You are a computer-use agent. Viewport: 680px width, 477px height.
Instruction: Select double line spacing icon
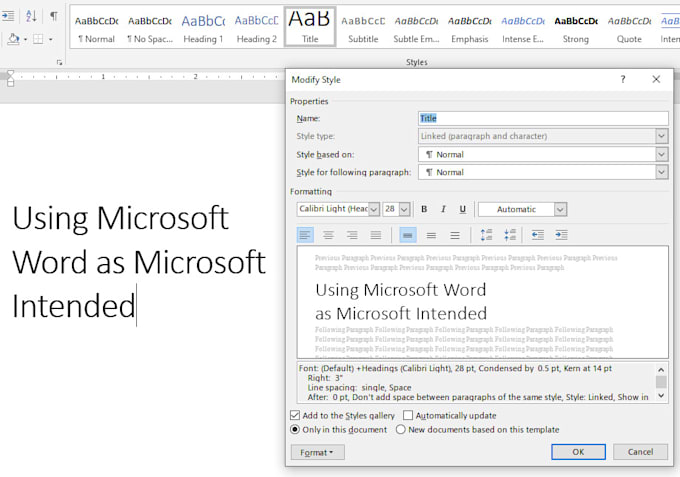[454, 235]
